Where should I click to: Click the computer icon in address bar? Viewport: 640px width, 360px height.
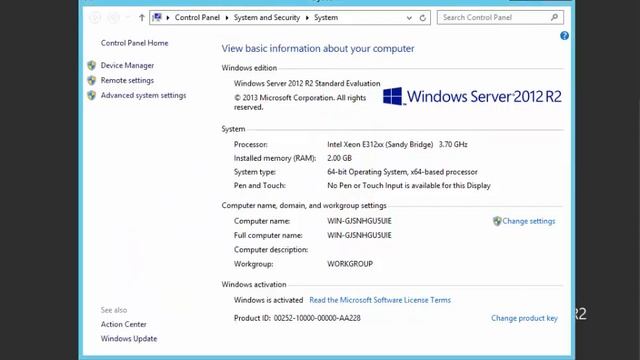157,17
